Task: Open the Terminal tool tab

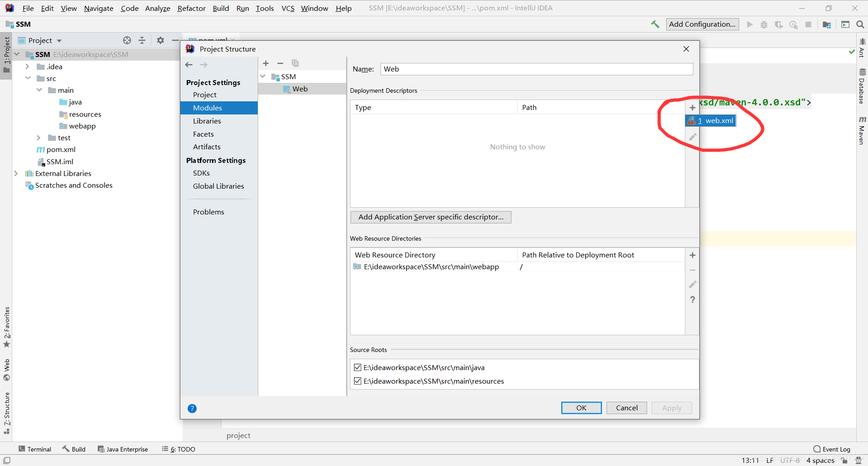Action: pyautogui.click(x=35, y=449)
